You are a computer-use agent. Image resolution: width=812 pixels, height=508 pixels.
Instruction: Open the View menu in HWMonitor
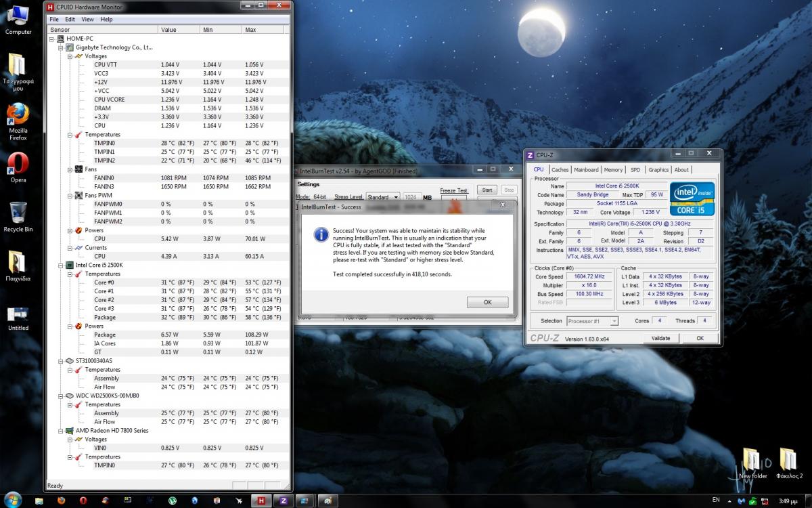point(88,20)
